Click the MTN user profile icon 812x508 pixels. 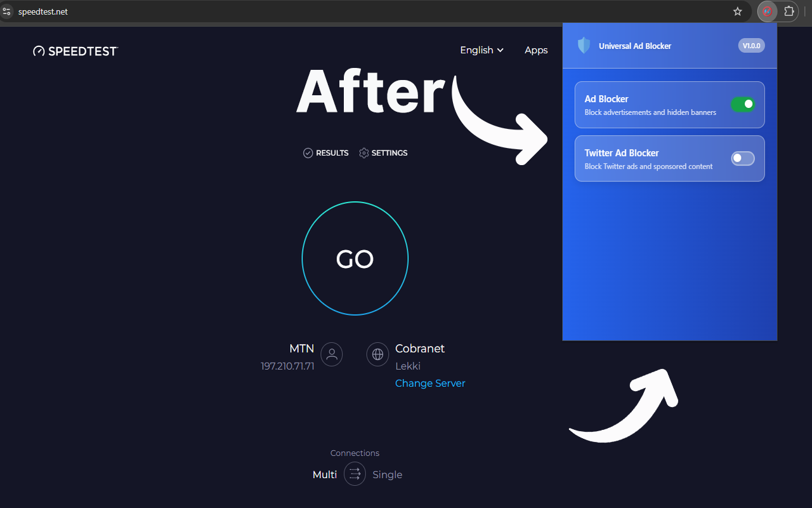[x=331, y=354]
